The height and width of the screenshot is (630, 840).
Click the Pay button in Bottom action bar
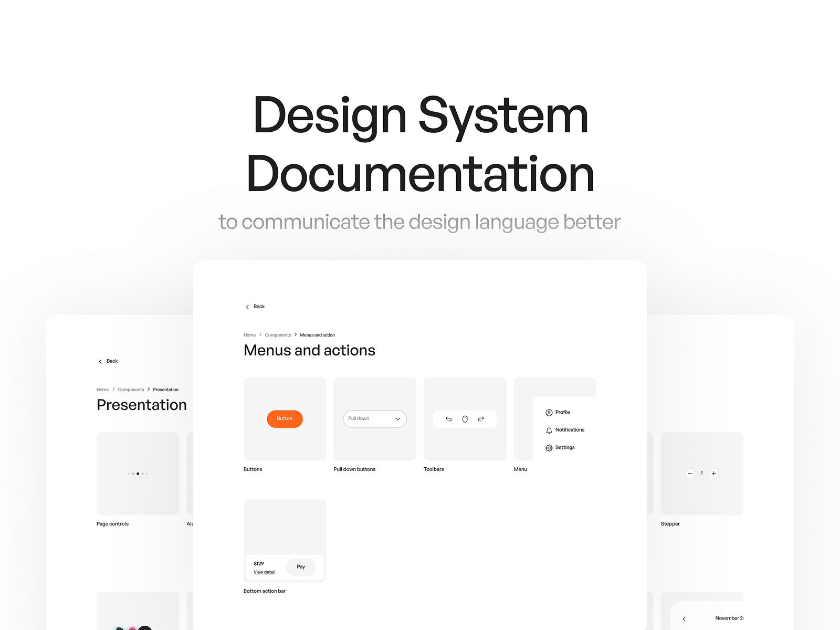[301, 567]
